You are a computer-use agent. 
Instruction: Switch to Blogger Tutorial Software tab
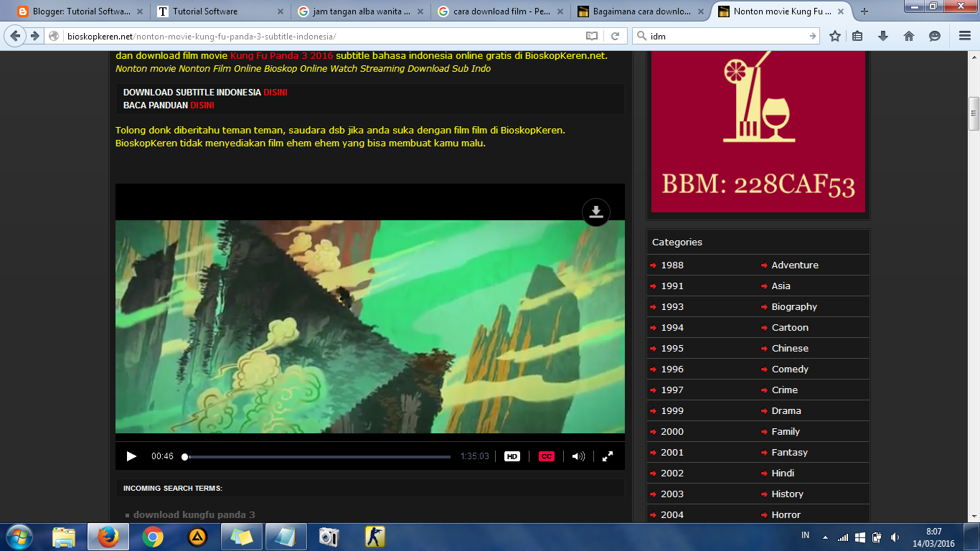pyautogui.click(x=79, y=11)
